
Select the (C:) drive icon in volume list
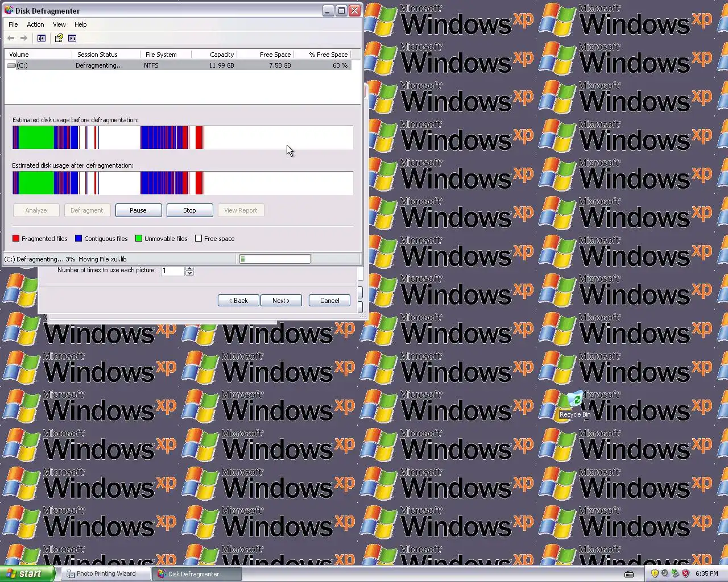pyautogui.click(x=11, y=65)
